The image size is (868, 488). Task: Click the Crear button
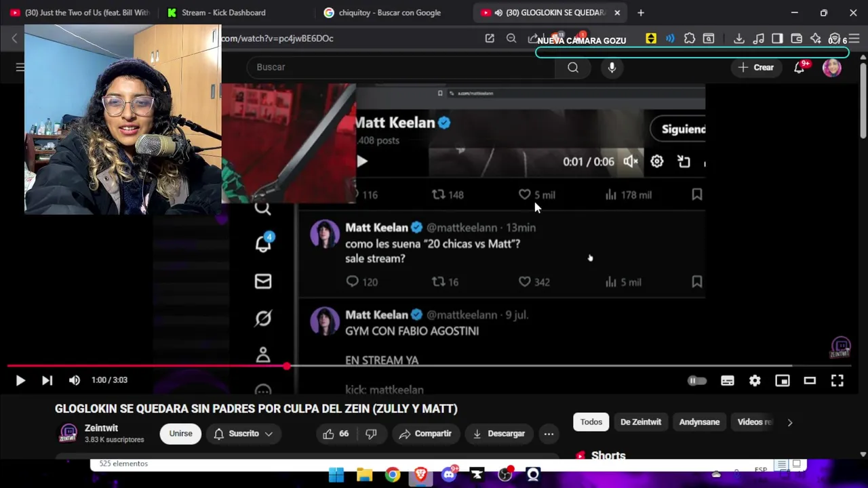click(x=756, y=67)
